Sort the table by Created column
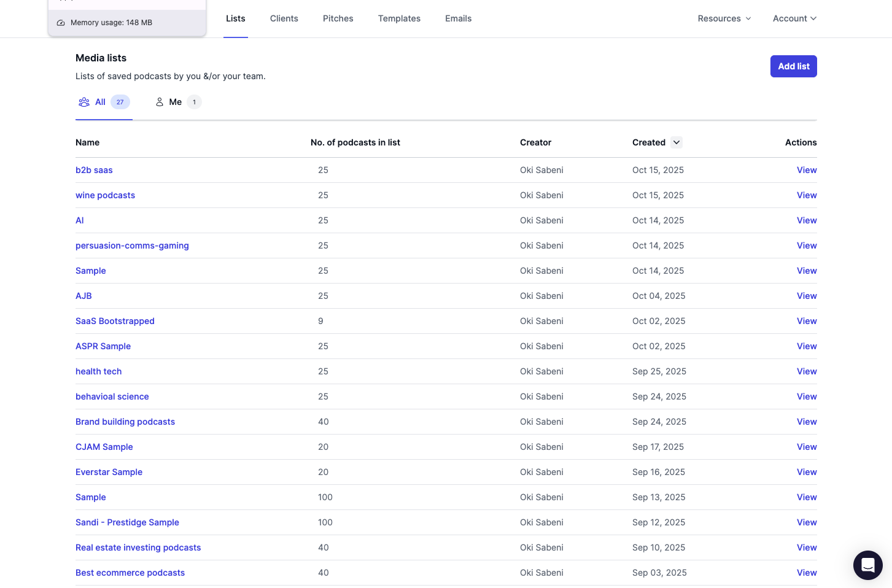This screenshot has height=588, width=892. pos(649,142)
